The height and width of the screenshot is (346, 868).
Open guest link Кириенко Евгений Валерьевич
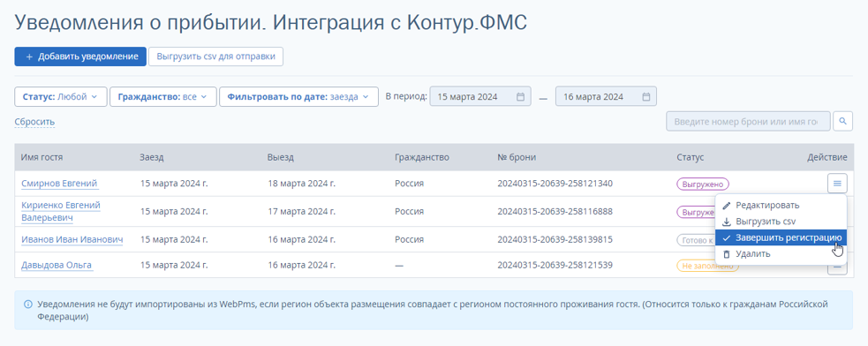[61, 212]
